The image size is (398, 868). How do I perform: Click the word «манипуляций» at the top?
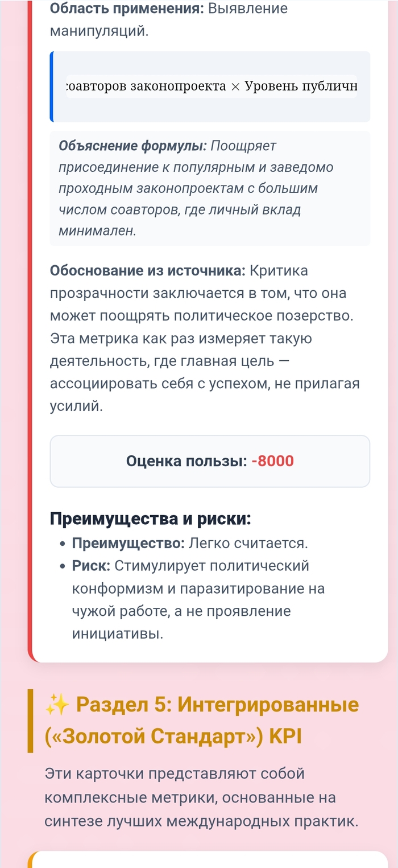[x=99, y=31]
